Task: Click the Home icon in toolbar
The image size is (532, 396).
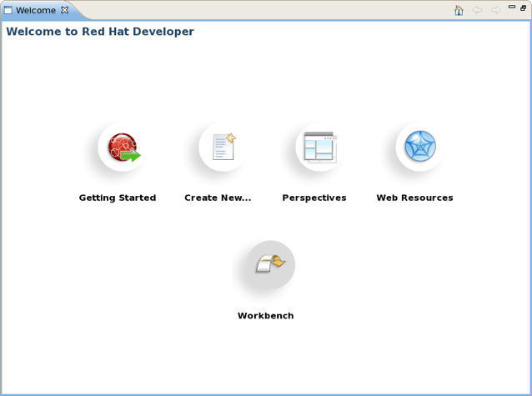Action: [459, 10]
